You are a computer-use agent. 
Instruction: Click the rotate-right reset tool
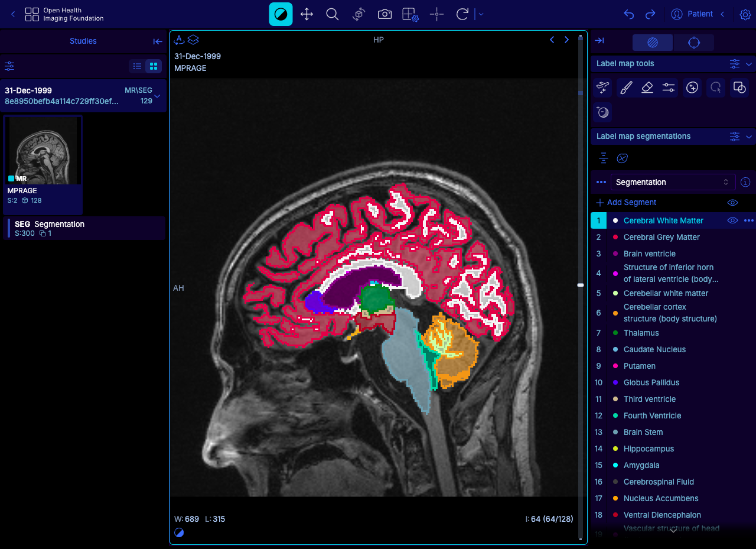(x=462, y=14)
